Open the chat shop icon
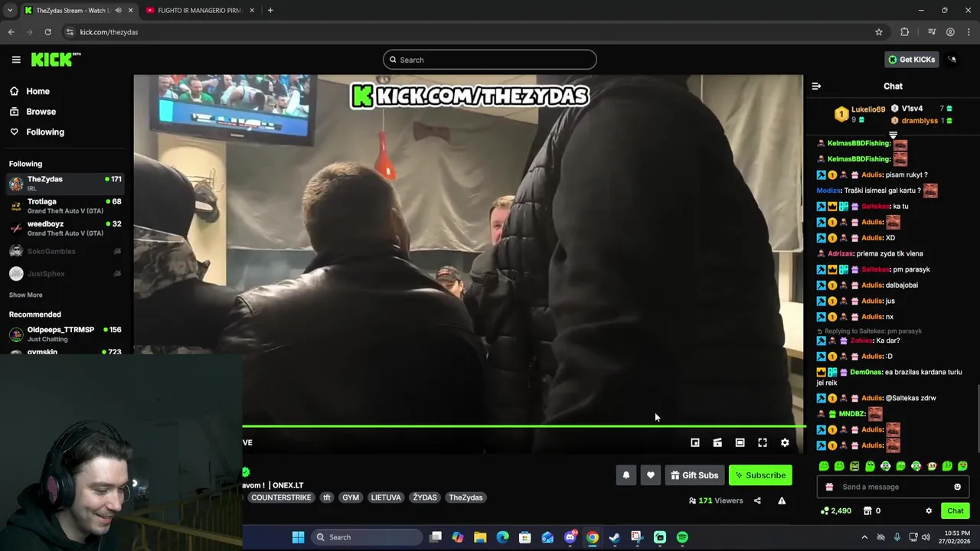980x551 pixels. [867, 510]
